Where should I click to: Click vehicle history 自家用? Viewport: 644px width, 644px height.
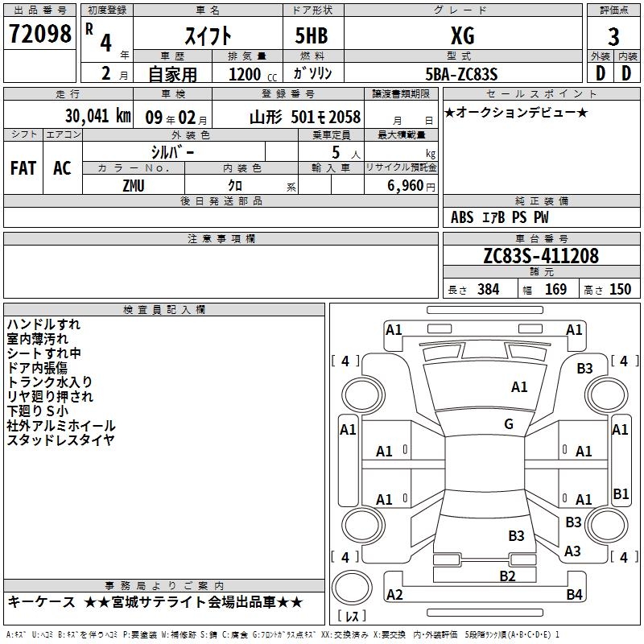[x=172, y=74]
